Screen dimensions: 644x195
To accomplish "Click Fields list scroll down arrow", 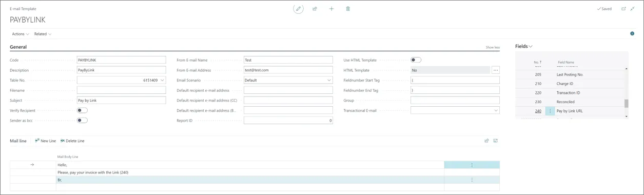I will (626, 116).
